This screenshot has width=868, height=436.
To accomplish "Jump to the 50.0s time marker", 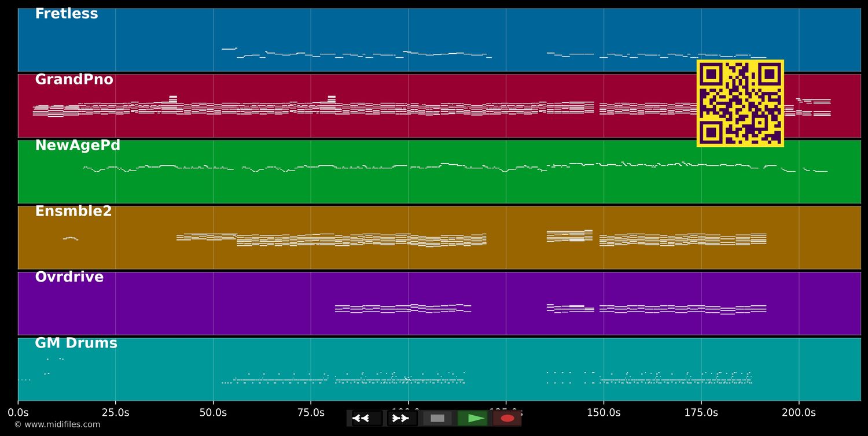I will [213, 413].
